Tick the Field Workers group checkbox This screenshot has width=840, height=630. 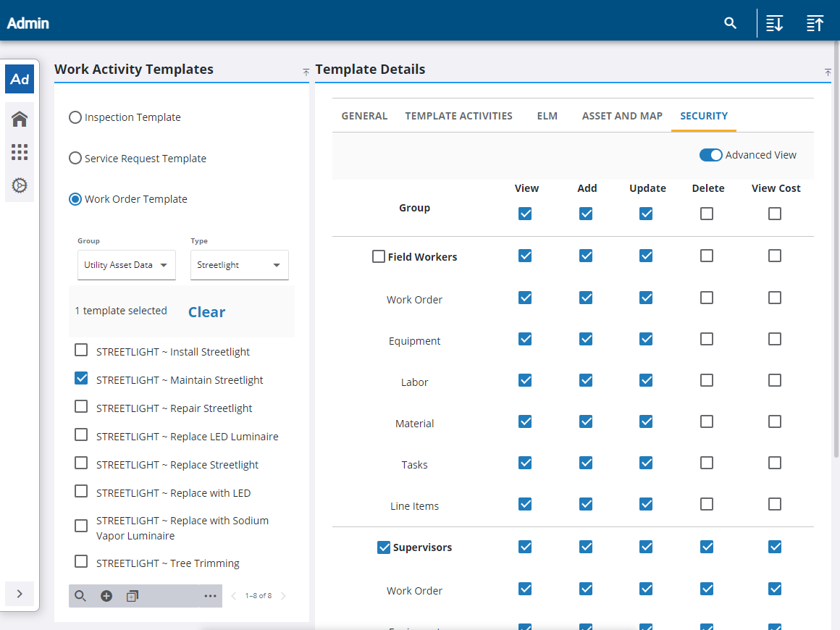pos(378,256)
